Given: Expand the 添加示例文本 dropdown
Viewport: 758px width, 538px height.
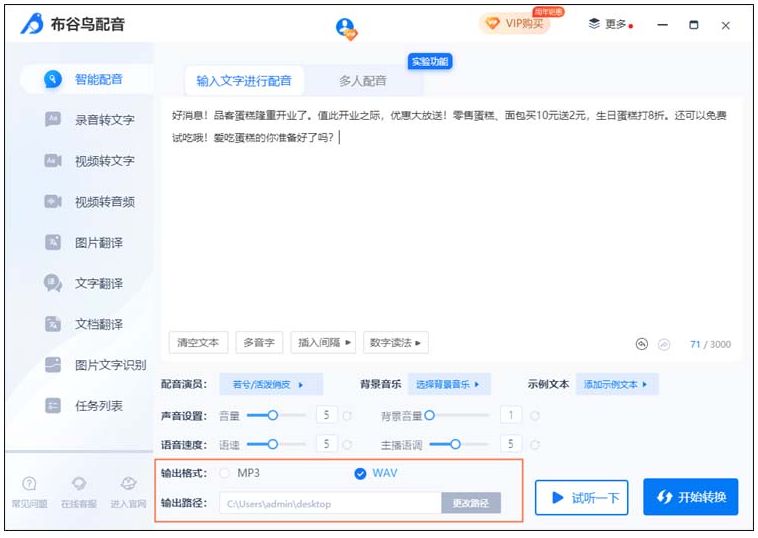Looking at the screenshot, I should click(x=616, y=384).
